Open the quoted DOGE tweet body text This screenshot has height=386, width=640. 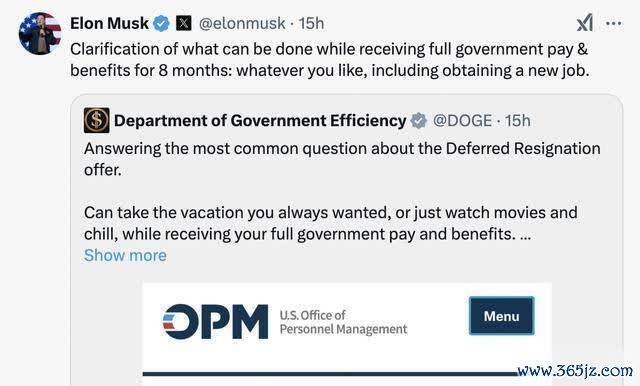(x=342, y=191)
